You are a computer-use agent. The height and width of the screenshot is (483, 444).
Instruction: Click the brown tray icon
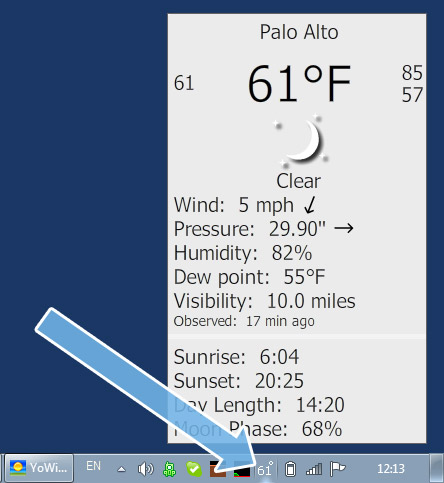point(218,469)
